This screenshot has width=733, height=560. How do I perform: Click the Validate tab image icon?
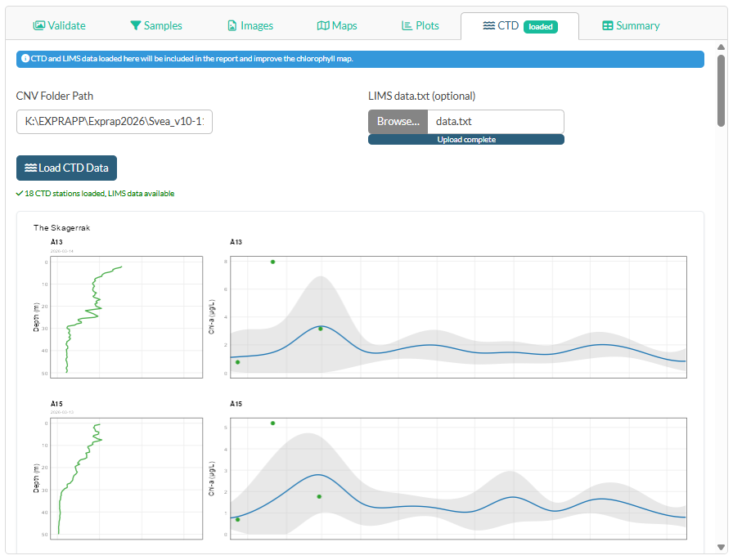coord(38,26)
